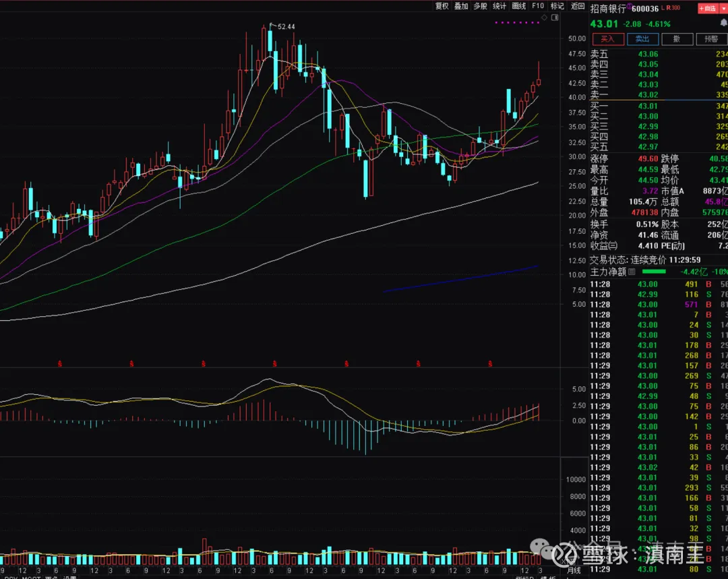
Task: Select the 买五 bid price 42.97
Action: click(x=648, y=147)
